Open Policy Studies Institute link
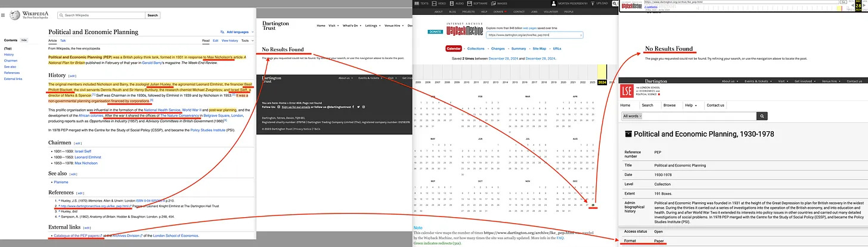Viewport: 868px width, 247px height. [x=209, y=129]
